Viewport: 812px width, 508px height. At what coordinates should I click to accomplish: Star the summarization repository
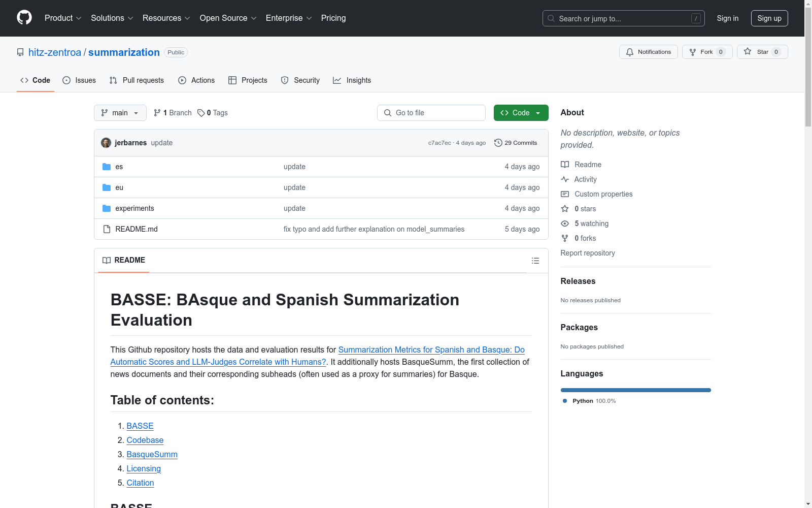(762, 52)
